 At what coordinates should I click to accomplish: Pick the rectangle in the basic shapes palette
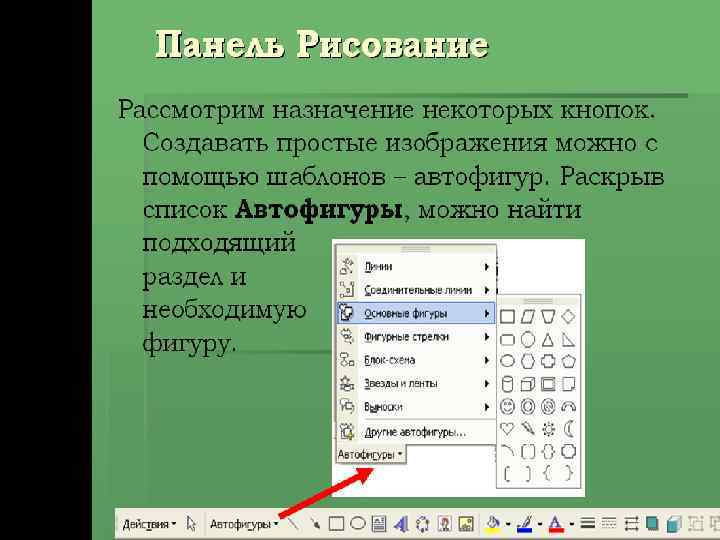507,316
